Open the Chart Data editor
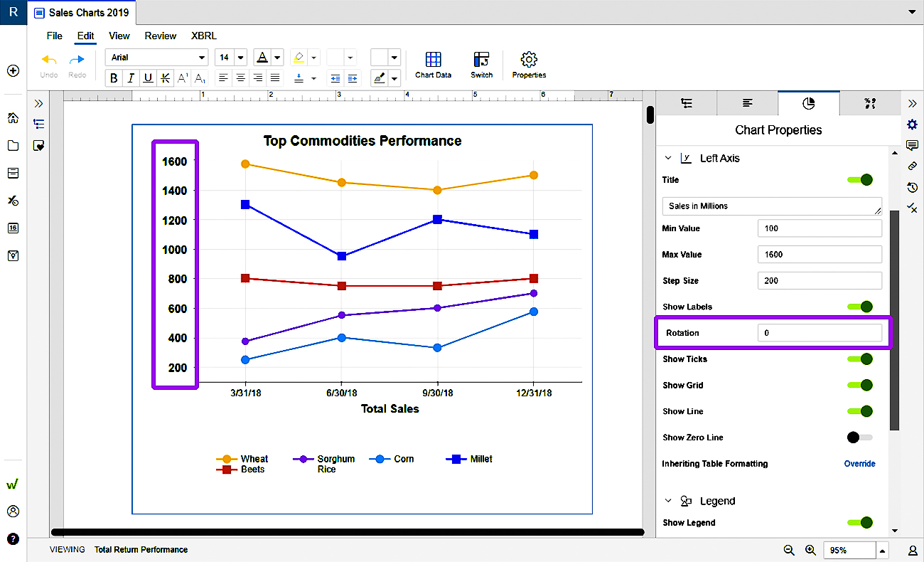The height and width of the screenshot is (562, 924). (x=433, y=64)
